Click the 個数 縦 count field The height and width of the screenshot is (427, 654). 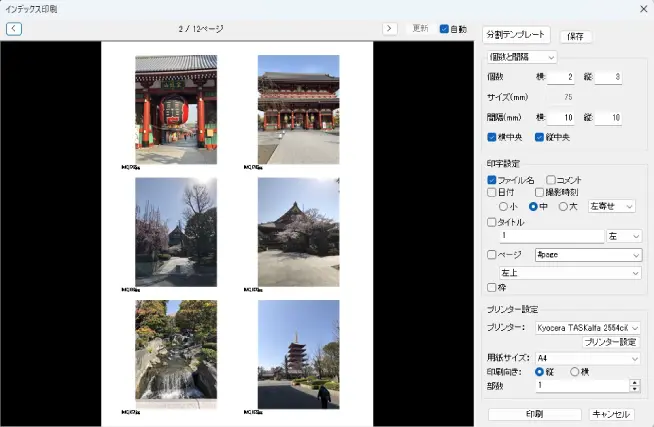point(608,77)
